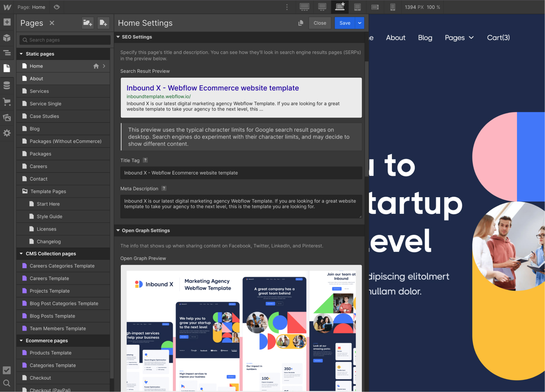The image size is (545, 392).
Task: Collapse the Static pages section
Action: [x=21, y=54]
